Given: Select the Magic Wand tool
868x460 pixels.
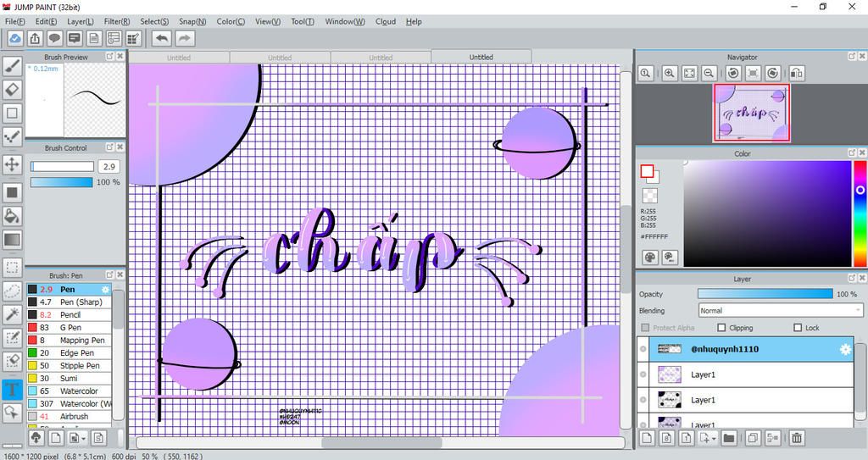Looking at the screenshot, I should (x=12, y=314).
